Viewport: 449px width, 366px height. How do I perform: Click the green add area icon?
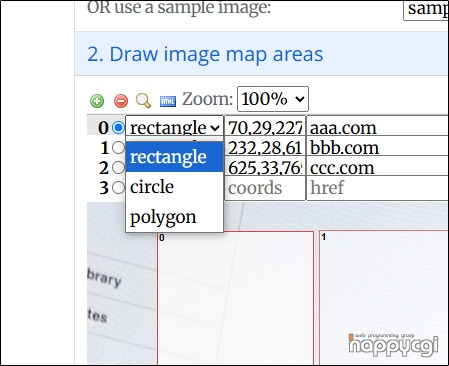click(x=97, y=101)
